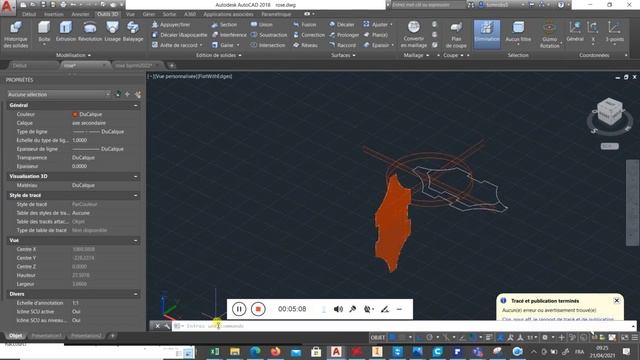This screenshot has height=360, width=640.
Task: Open AutoCAD from the Windows taskbar
Action: point(336,351)
